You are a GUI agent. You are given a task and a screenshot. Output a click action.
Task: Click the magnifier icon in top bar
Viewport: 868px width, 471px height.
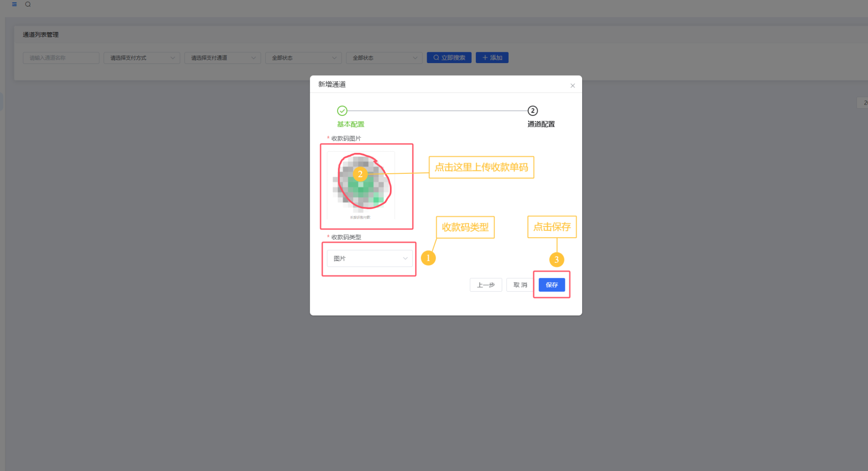(x=28, y=4)
